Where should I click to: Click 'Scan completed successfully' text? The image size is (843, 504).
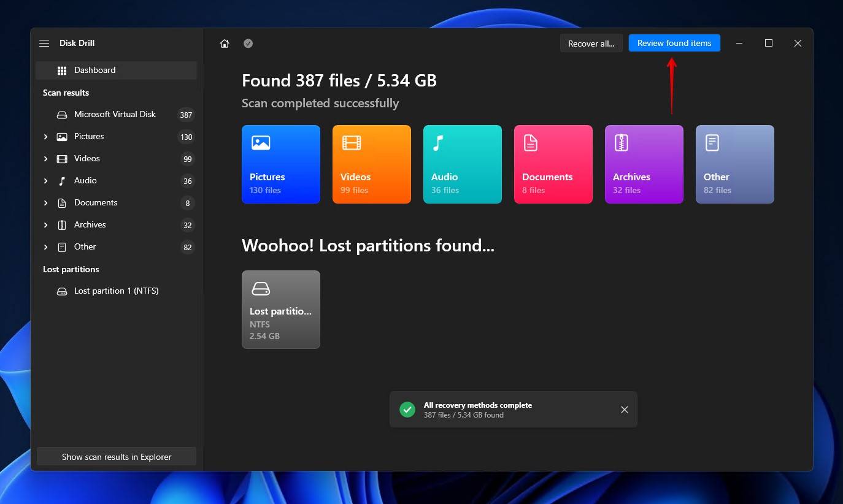pyautogui.click(x=320, y=104)
